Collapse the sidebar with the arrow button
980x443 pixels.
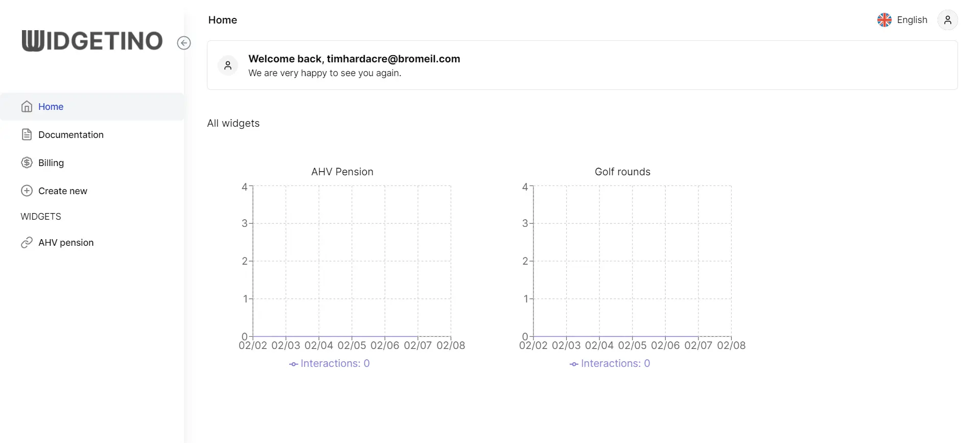point(184,43)
